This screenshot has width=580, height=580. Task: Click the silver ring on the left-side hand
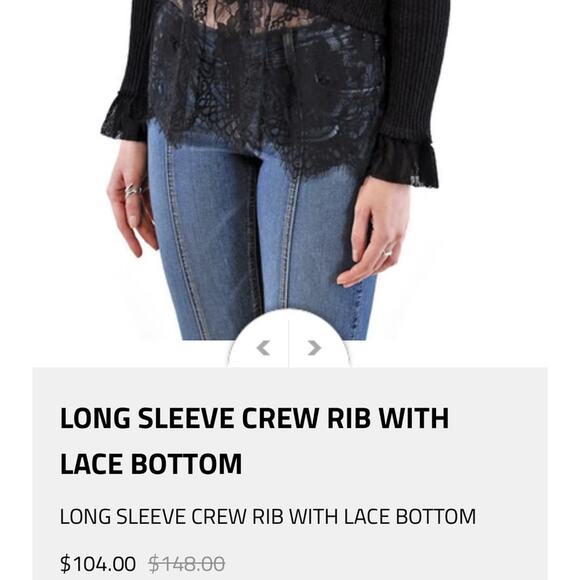(133, 191)
